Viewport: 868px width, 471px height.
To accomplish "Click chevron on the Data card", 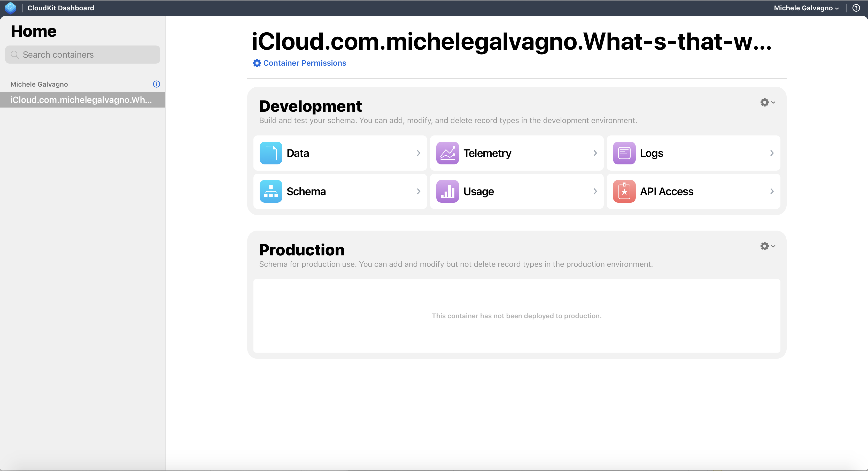I will (418, 153).
